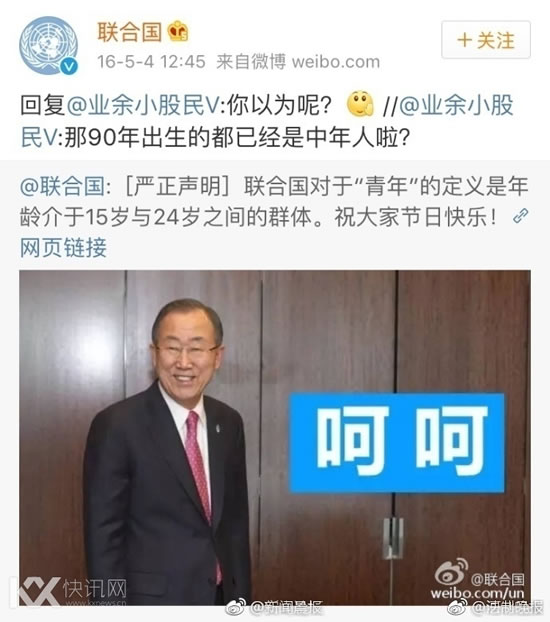The width and height of the screenshot is (550, 622).
Task: Click the bottom-right Weibo watermark
Action: tap(495, 607)
